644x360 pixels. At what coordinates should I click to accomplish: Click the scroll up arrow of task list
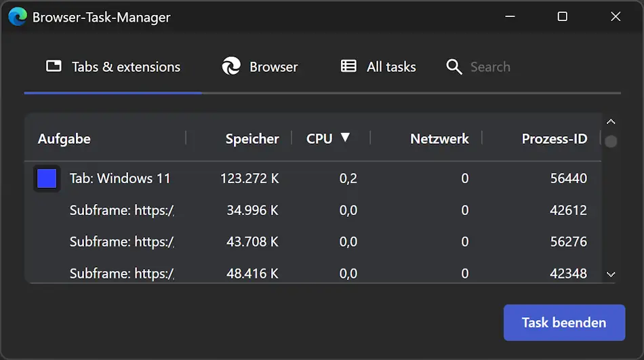pyautogui.click(x=611, y=121)
